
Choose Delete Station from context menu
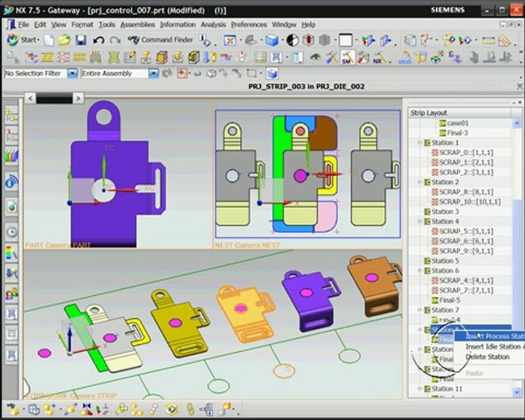pyautogui.click(x=488, y=357)
